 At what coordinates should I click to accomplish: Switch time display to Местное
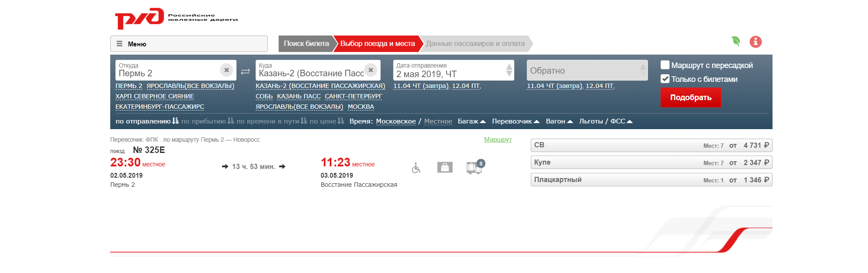[x=438, y=121]
